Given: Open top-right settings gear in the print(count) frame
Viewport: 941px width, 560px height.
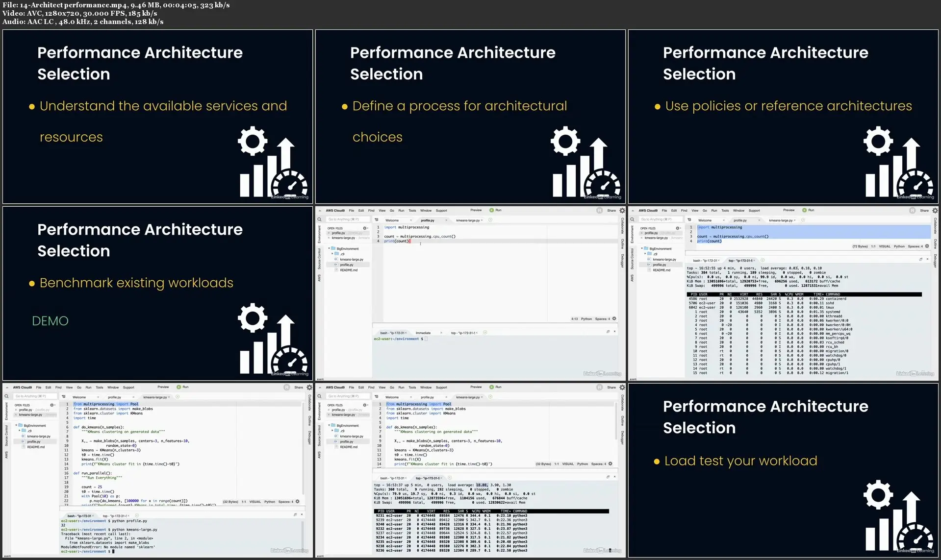Looking at the screenshot, I should (x=622, y=211).
